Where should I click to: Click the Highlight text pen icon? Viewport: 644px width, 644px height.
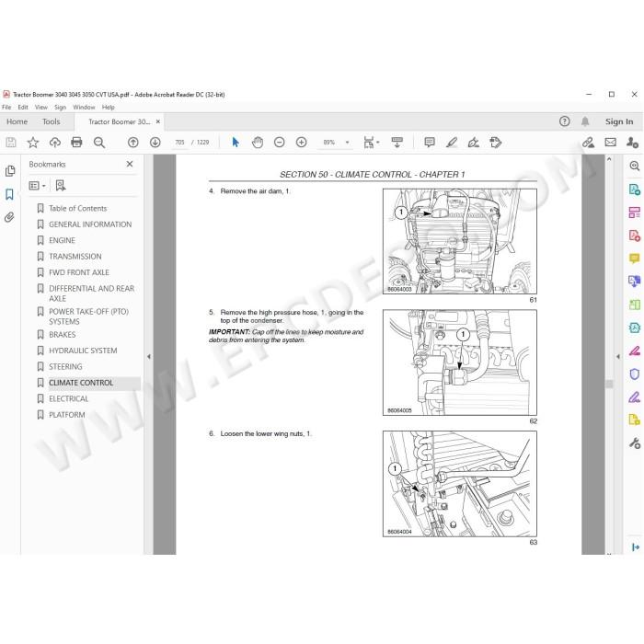(x=452, y=143)
